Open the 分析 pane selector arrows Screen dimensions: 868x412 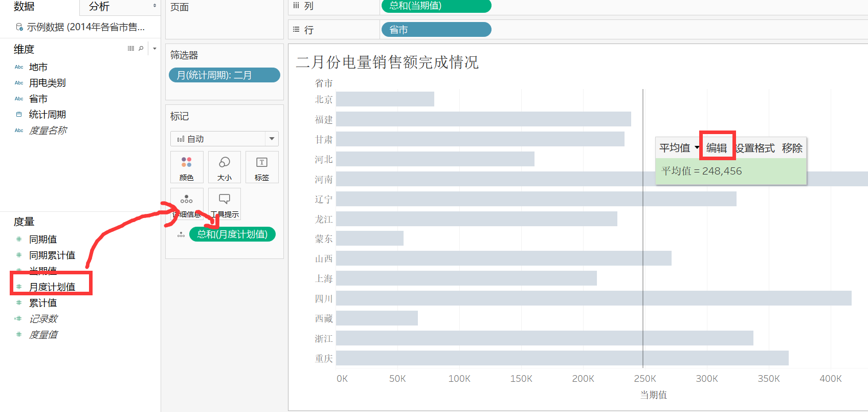click(154, 6)
